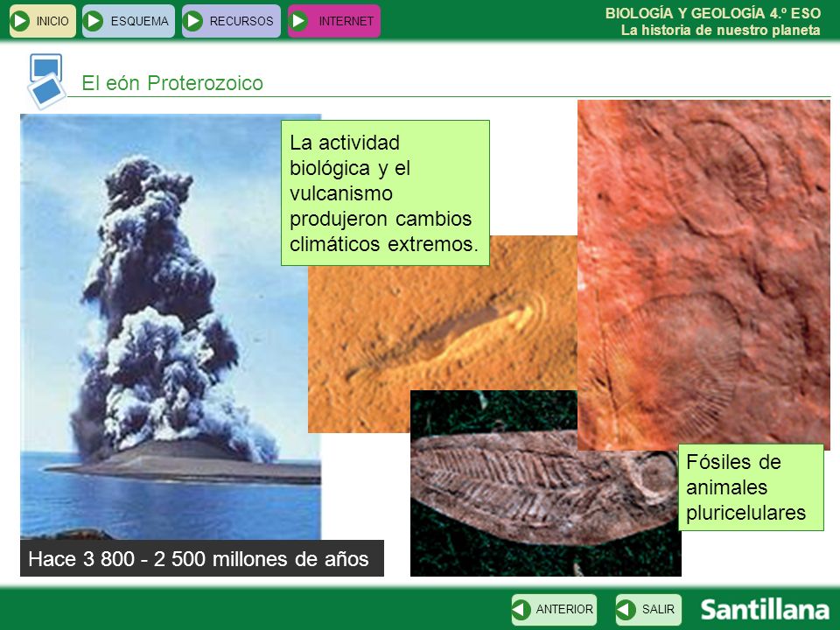This screenshot has height=630, width=840.
Task: Click the left arrow icon on ANTERIOR
Action: (521, 610)
